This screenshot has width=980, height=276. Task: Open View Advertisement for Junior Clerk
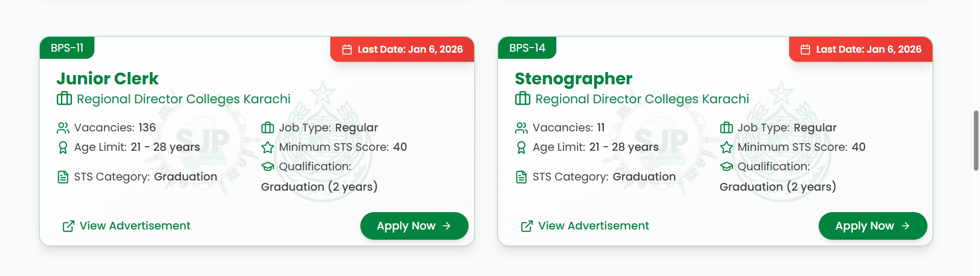(x=135, y=226)
